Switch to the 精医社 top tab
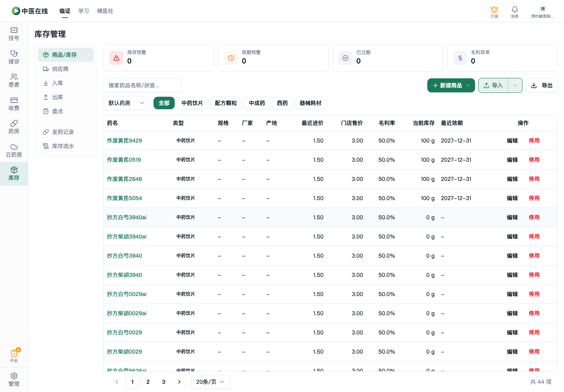The width and height of the screenshot is (564, 392). 105,11
